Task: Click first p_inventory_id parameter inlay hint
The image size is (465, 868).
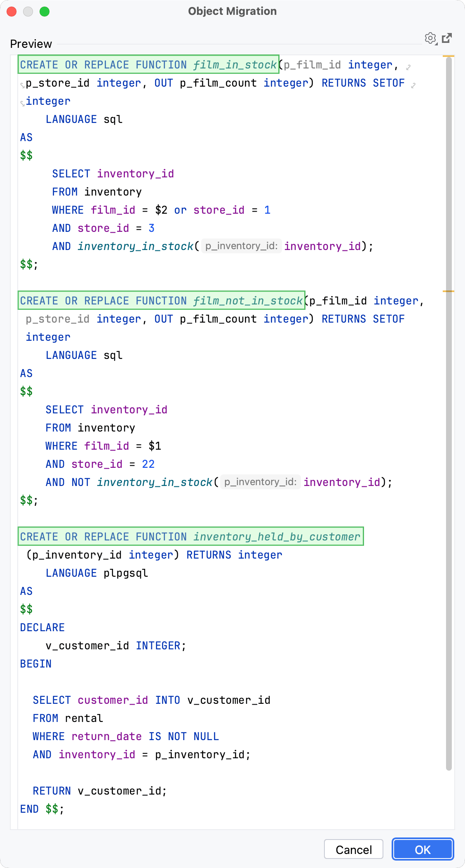Action: (x=242, y=246)
